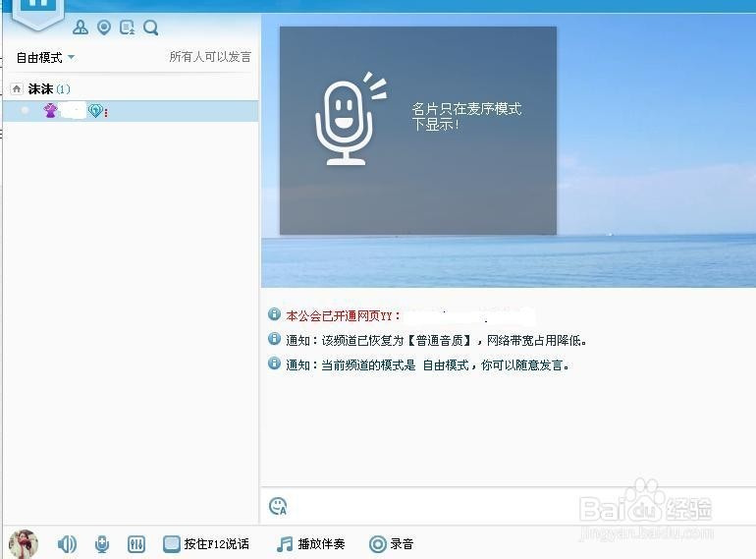
Task: Mute the speaker volume icon
Action: point(67,544)
